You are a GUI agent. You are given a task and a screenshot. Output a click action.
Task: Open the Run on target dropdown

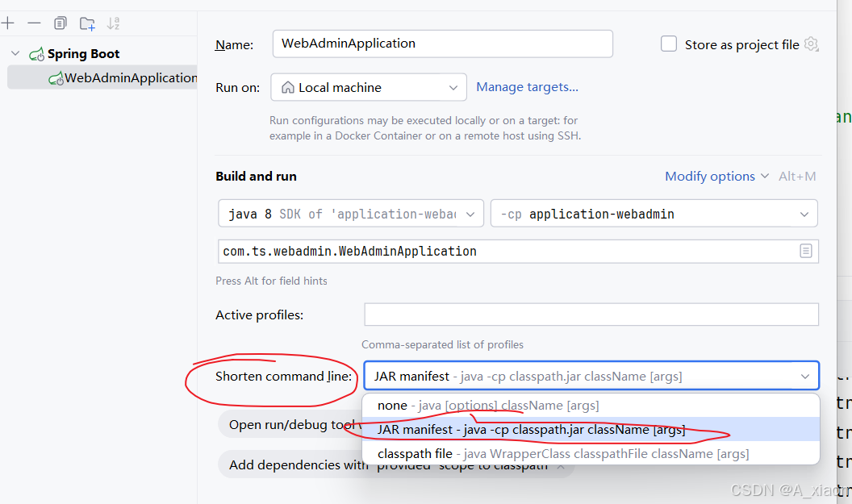point(368,87)
